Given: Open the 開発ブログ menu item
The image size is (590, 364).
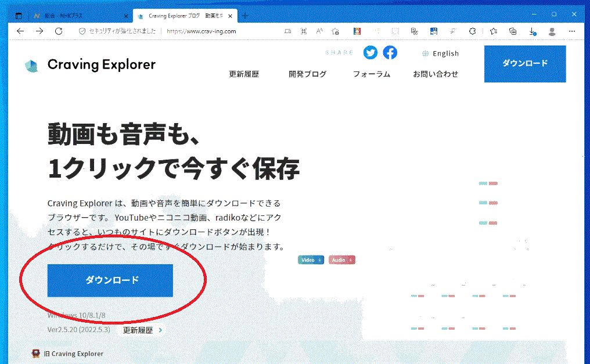Looking at the screenshot, I should (307, 74).
